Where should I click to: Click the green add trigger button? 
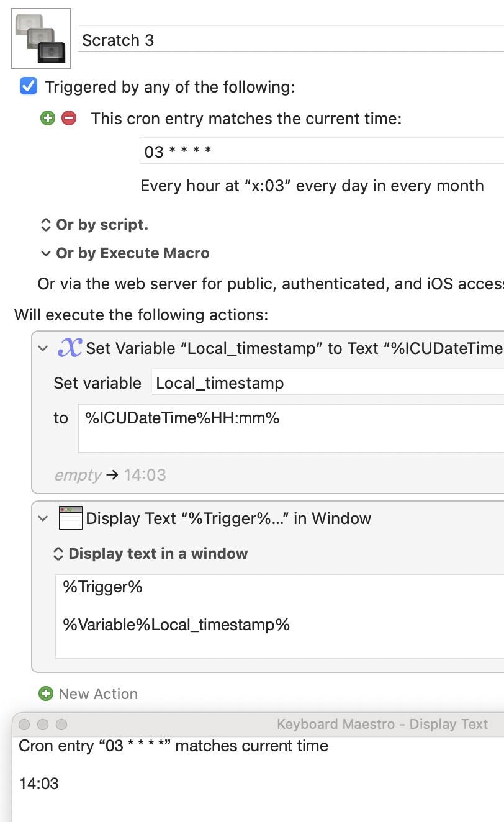pyautogui.click(x=48, y=118)
